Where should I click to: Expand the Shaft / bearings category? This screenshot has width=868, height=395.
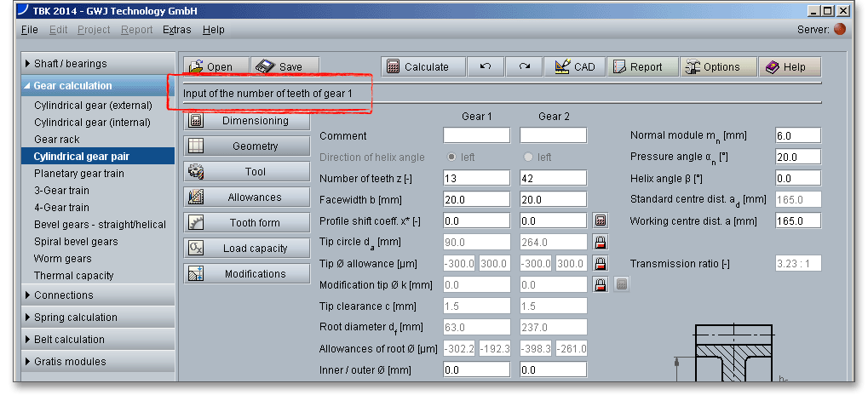point(98,64)
